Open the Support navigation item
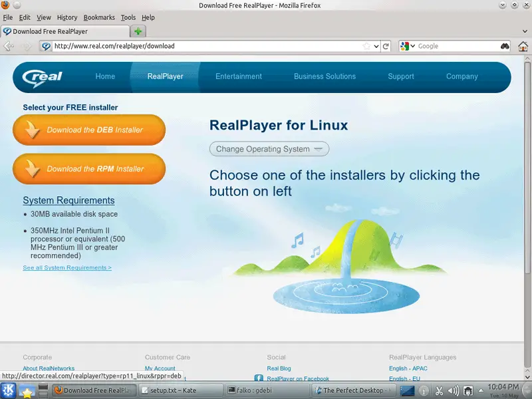This screenshot has width=532, height=399. coord(401,76)
